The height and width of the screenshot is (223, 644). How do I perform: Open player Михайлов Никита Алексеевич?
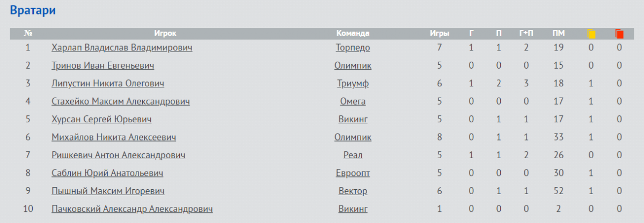[x=114, y=137]
